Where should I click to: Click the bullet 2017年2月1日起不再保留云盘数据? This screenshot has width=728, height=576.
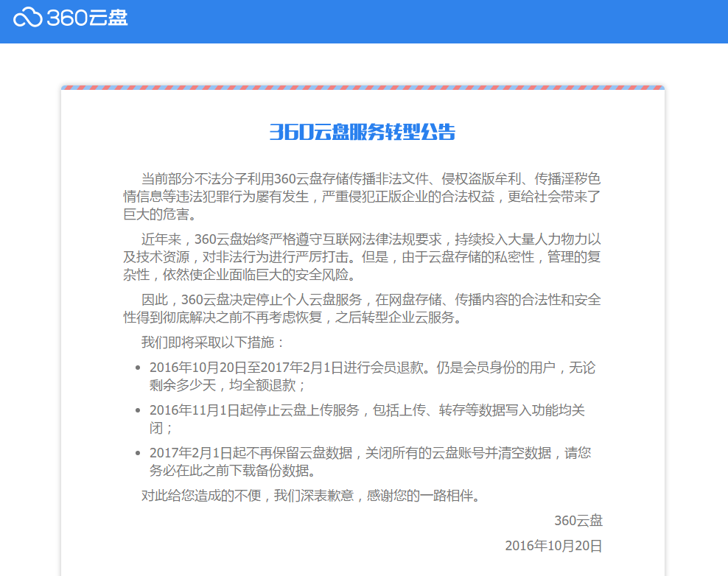point(370,461)
